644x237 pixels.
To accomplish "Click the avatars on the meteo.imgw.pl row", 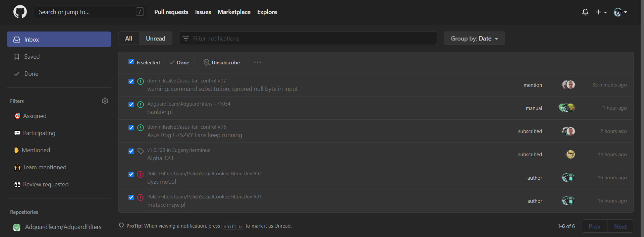I will pos(569,200).
